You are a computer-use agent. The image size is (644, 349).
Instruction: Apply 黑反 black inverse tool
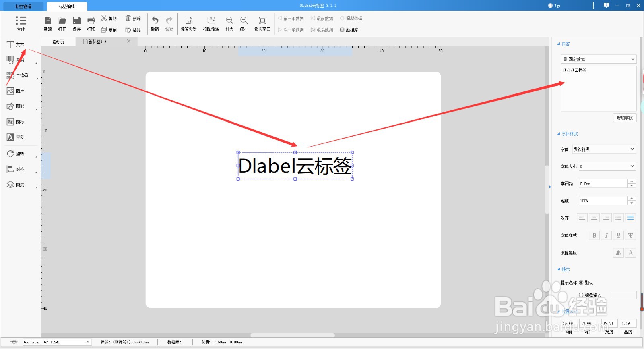16,137
